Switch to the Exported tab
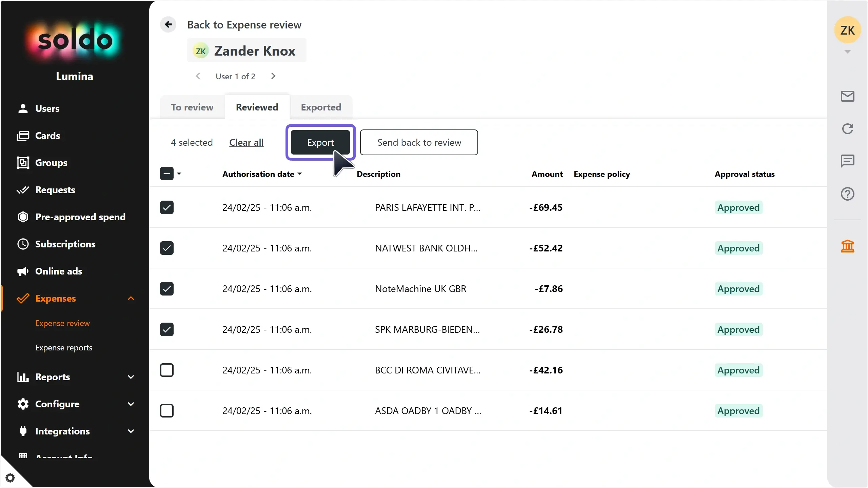 [x=321, y=107]
